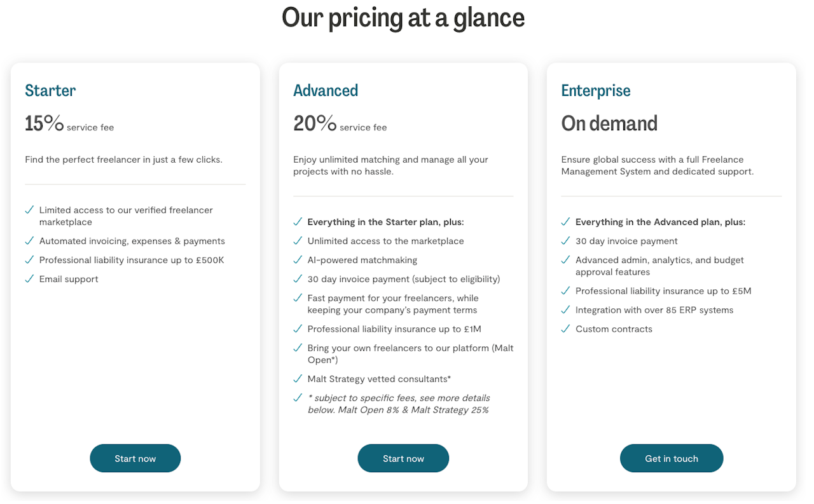Click the On demand pricing text
814x504 pixels.
pyautogui.click(x=609, y=123)
